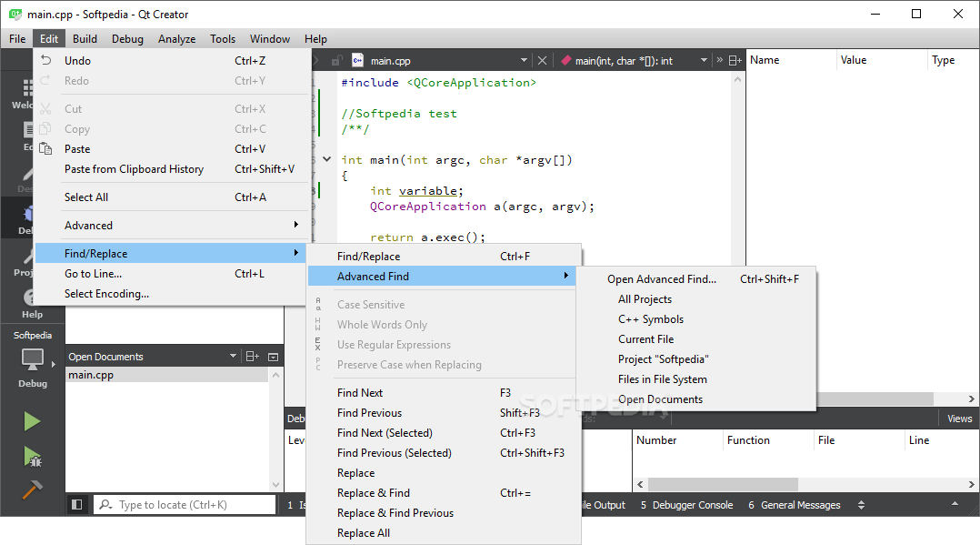This screenshot has height=545, width=980.
Task: Click the Paste clipboard icon
Action: [45, 148]
